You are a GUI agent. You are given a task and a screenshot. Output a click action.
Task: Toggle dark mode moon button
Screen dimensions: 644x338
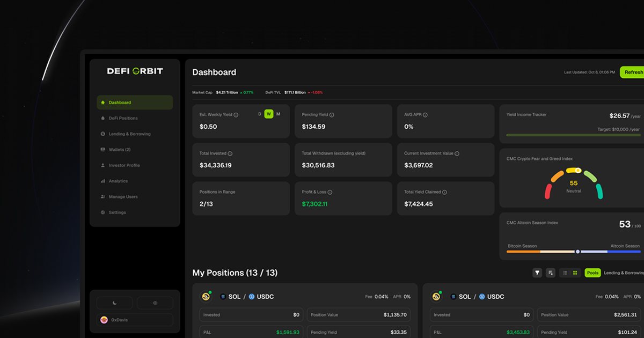114,303
